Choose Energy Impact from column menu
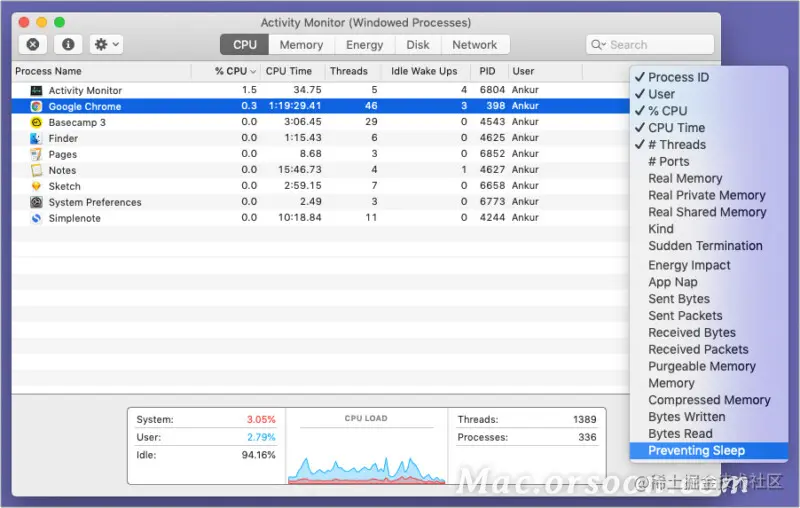 [709, 265]
